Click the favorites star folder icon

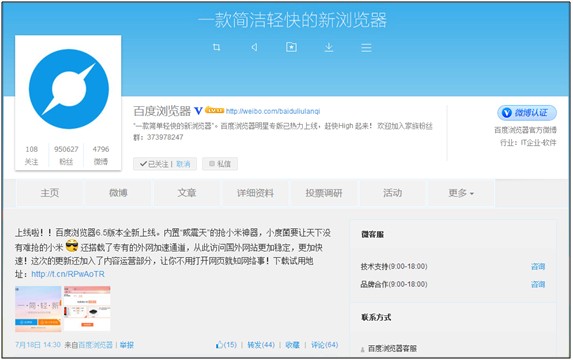(291, 47)
